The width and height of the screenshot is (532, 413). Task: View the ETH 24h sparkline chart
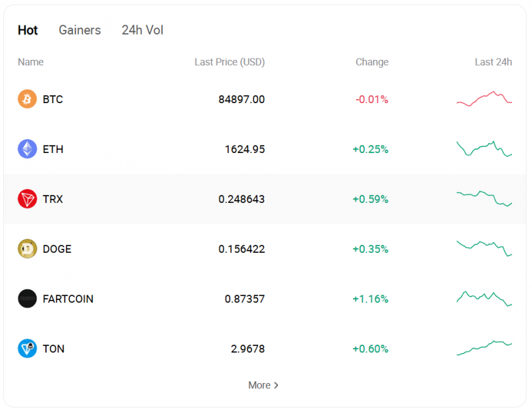point(484,149)
